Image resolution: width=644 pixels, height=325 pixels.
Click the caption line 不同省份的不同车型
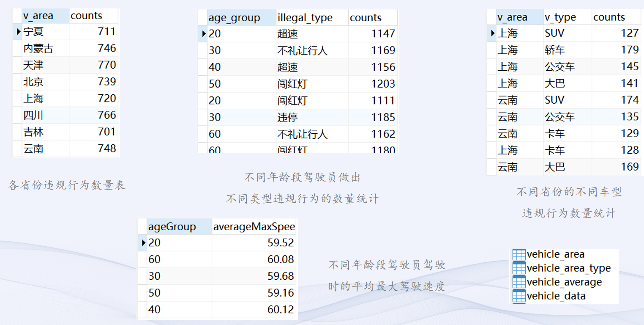point(569,192)
